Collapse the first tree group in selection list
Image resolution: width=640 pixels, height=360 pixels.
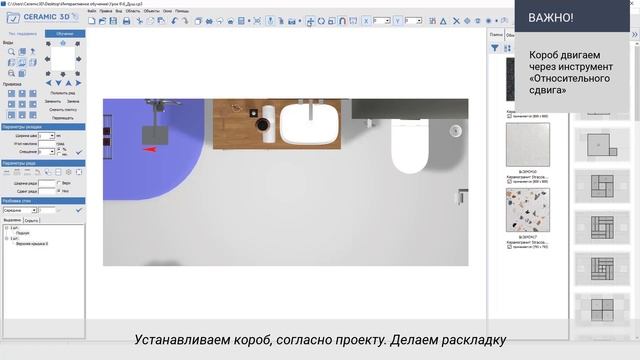7,228
